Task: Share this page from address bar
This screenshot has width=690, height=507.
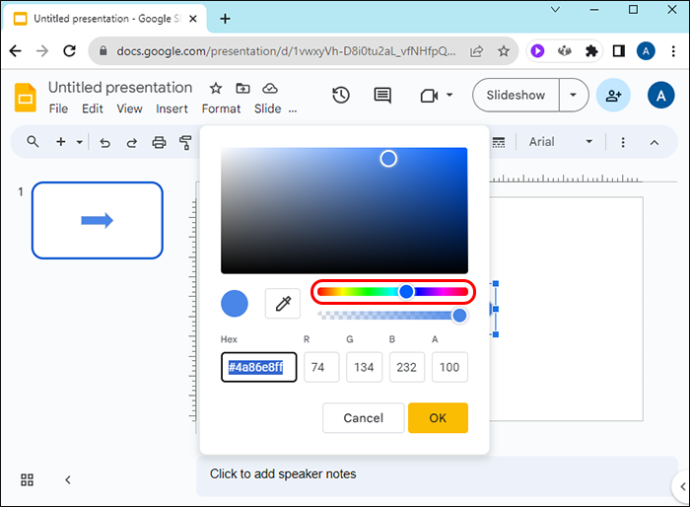Action: click(477, 51)
